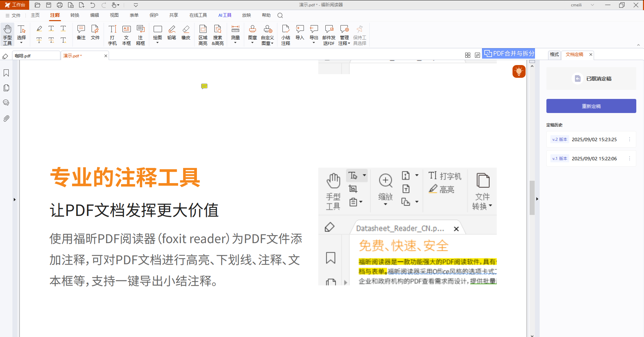The width and height of the screenshot is (644, 337).
Task: Use the area highlight tool (区域高亮)
Action: pyautogui.click(x=203, y=35)
